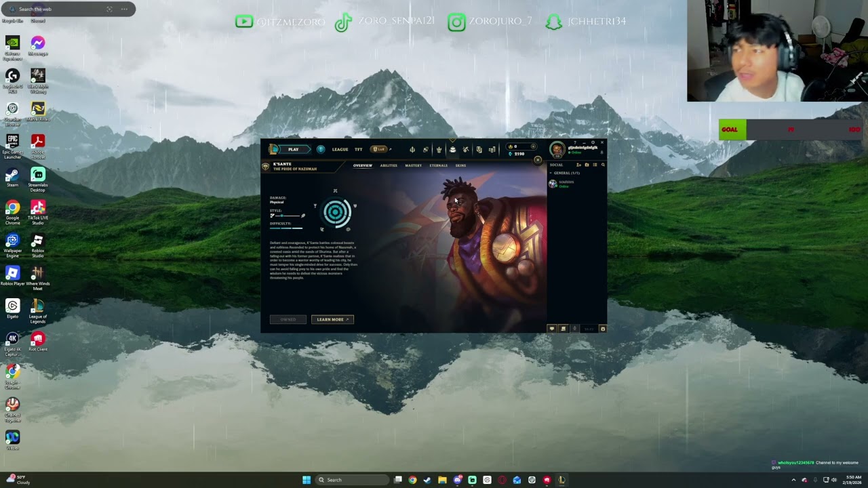Search friends with the social magnifier icon
This screenshot has width=868, height=488.
click(603, 165)
